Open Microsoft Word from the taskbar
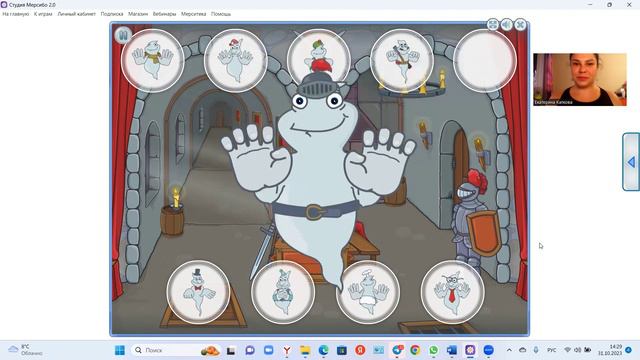This screenshot has width=640, height=360. click(452, 350)
